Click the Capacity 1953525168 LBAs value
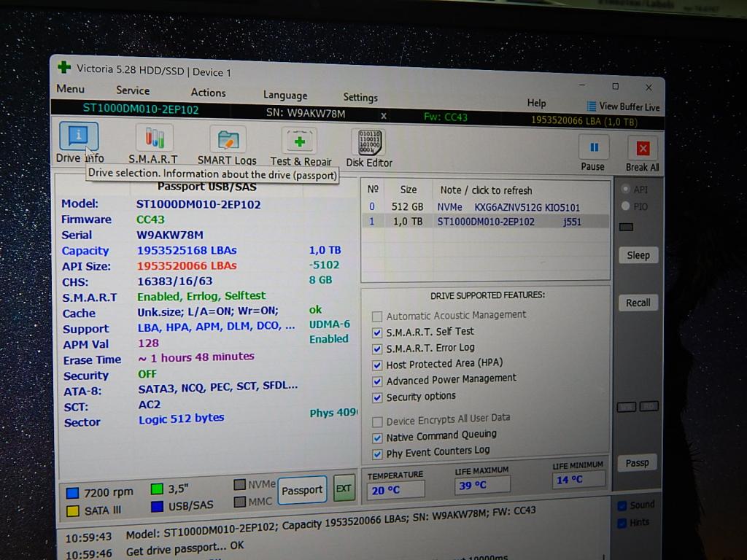Screen dimensions: 747x560 point(187,251)
